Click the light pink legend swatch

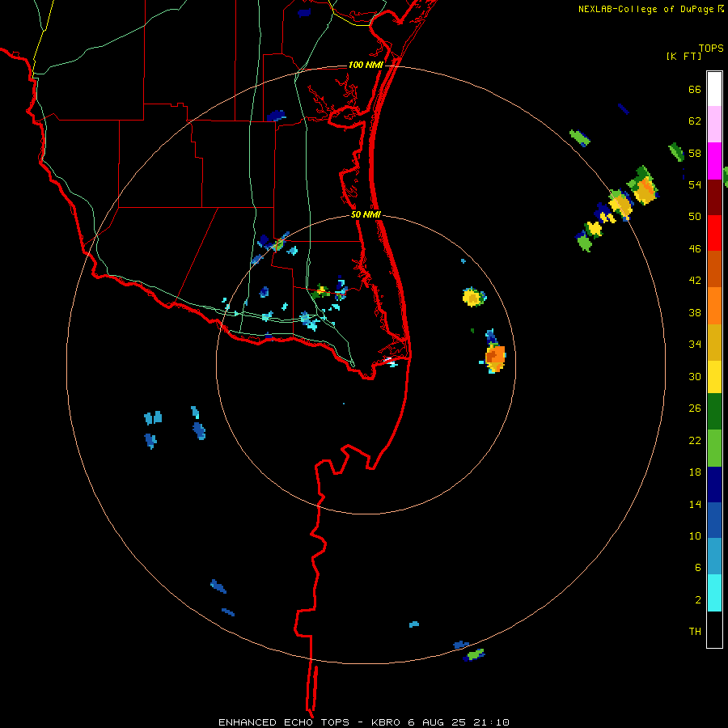pyautogui.click(x=714, y=124)
